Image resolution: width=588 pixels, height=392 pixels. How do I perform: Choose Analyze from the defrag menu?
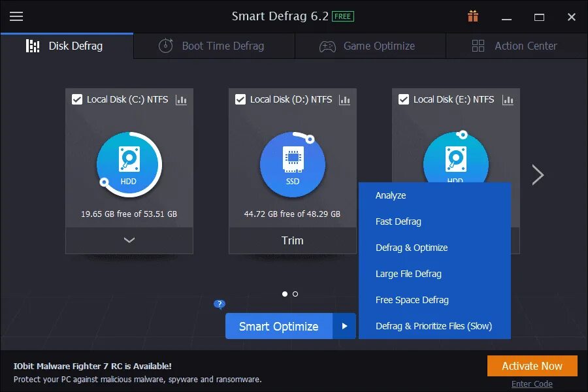tap(434, 195)
